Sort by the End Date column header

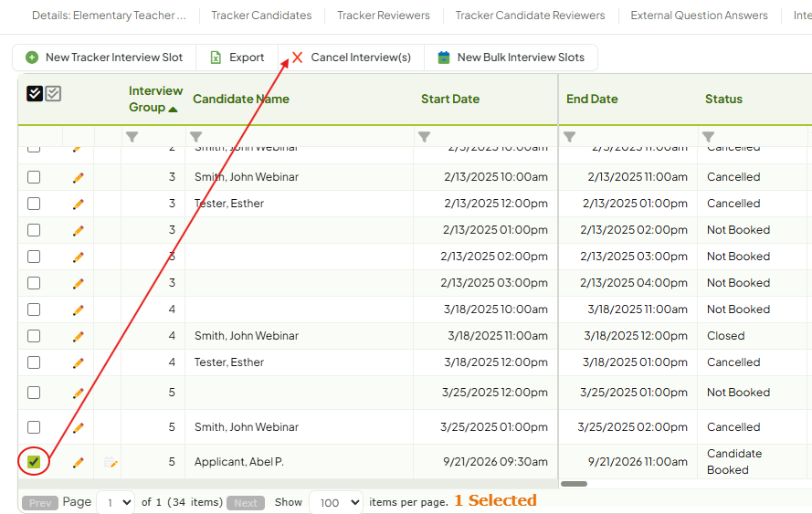(x=592, y=99)
